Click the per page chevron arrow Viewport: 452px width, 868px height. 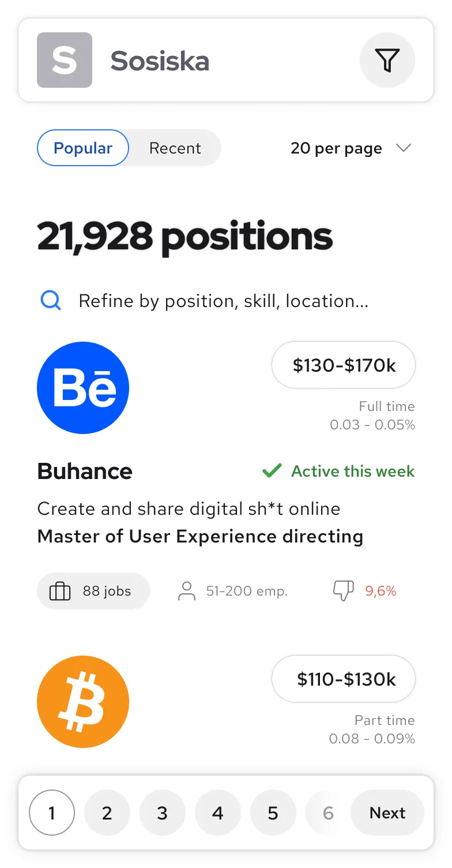click(x=404, y=148)
